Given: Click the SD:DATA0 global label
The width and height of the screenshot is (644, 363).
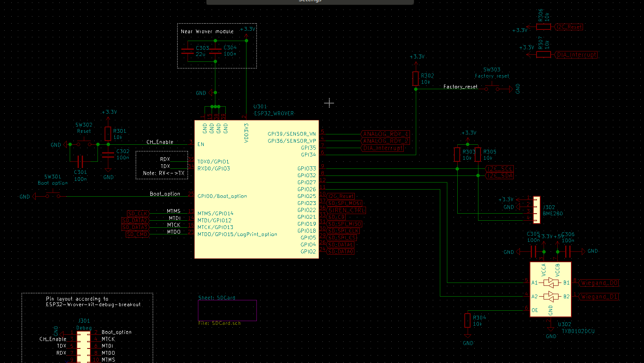Looking at the screenshot, I should [340, 251].
